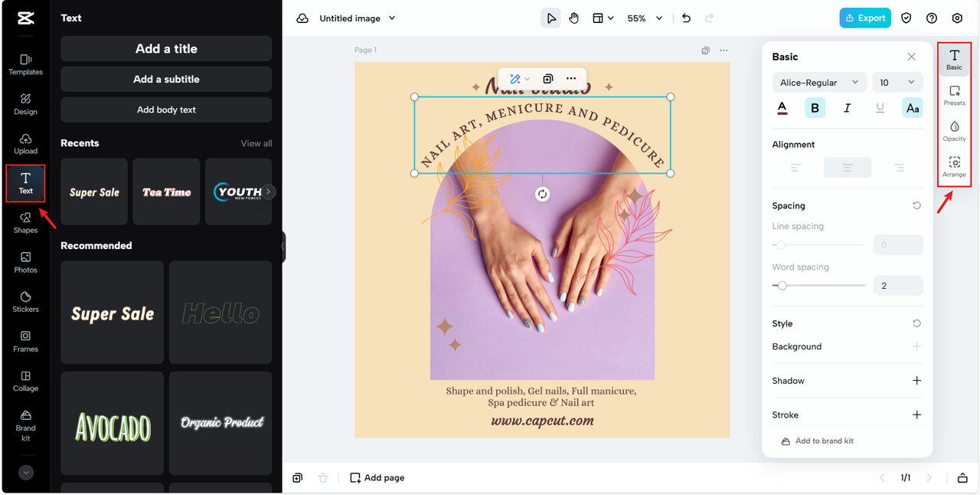Image resolution: width=980 pixels, height=495 pixels.
Task: Select the AVOCADO recommended text preset
Action: click(113, 423)
